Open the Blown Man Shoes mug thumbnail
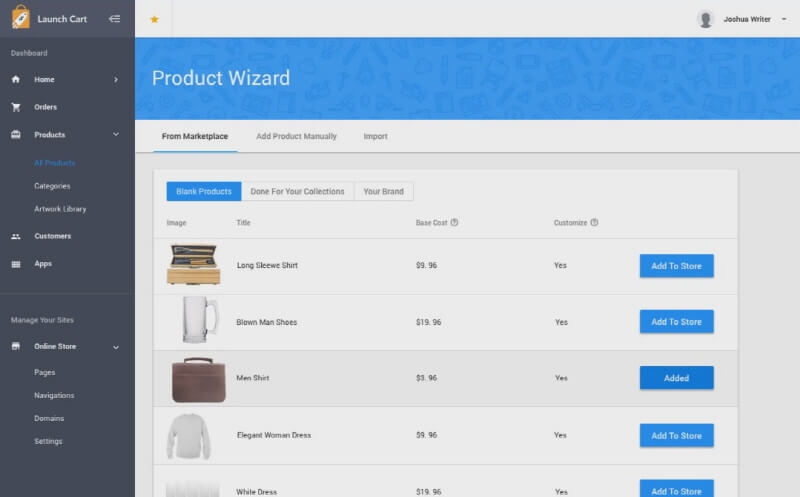The height and width of the screenshot is (497, 800). tap(200, 320)
